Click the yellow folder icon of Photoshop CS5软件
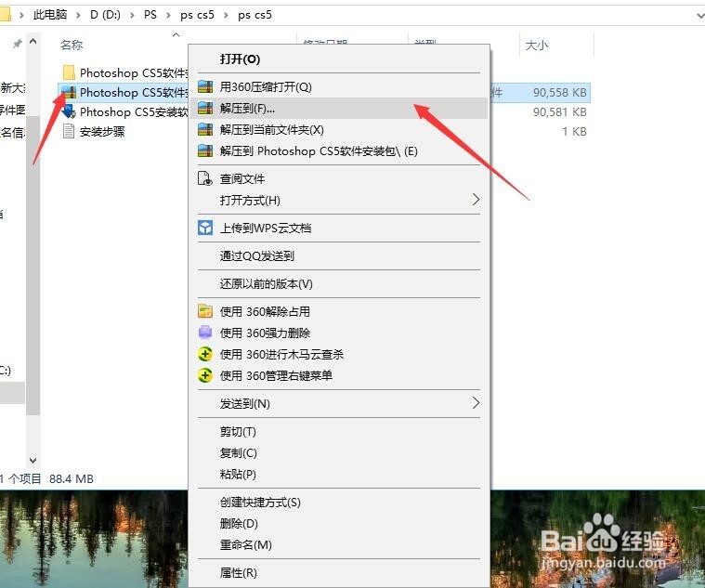705x588 pixels. click(69, 72)
